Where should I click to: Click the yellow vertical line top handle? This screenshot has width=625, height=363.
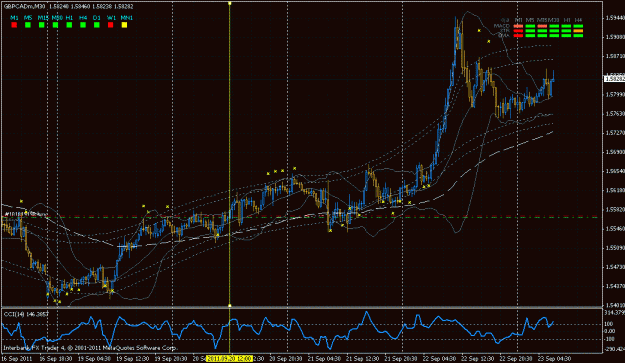click(230, 3)
